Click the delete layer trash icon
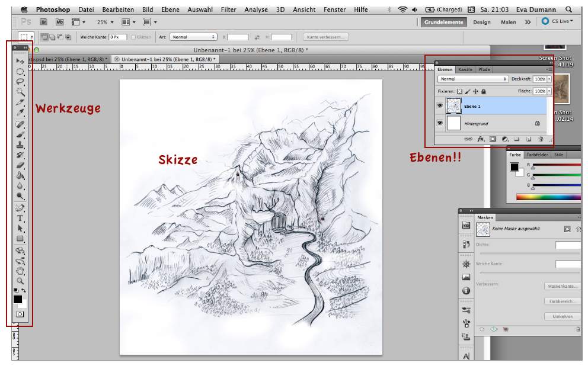588x366 pixels. [x=540, y=139]
